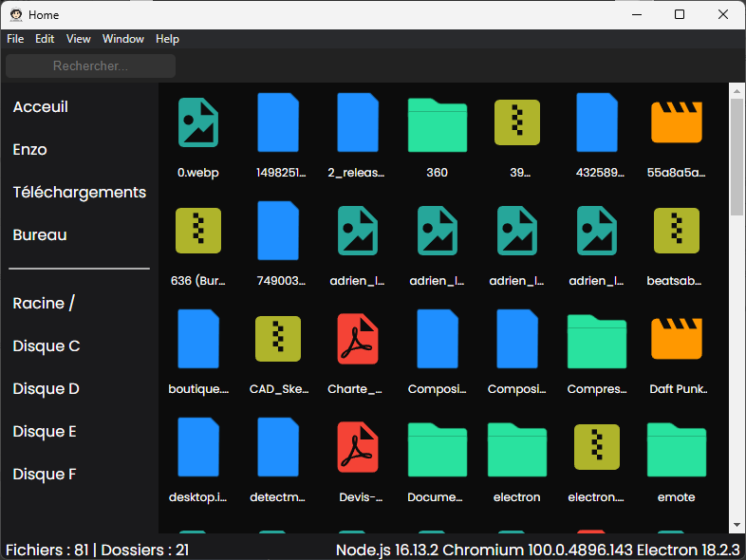
Task: Open the File menu
Action: click(x=15, y=39)
